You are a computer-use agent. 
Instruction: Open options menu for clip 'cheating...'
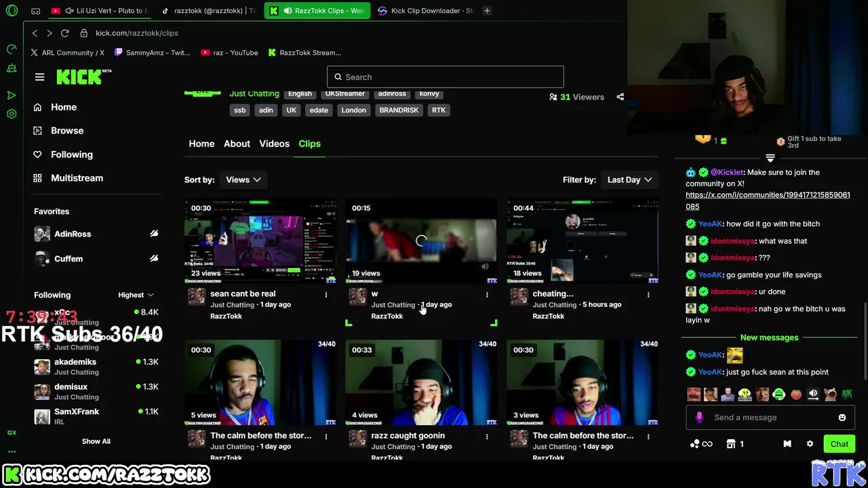pos(648,295)
